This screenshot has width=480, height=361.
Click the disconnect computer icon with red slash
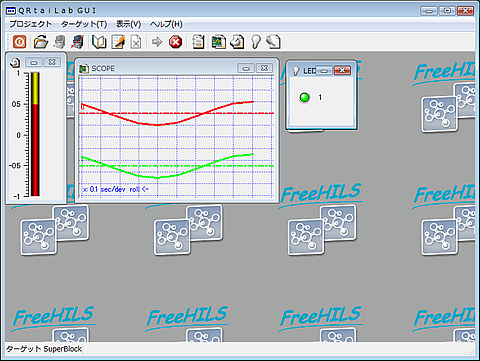pos(78,42)
